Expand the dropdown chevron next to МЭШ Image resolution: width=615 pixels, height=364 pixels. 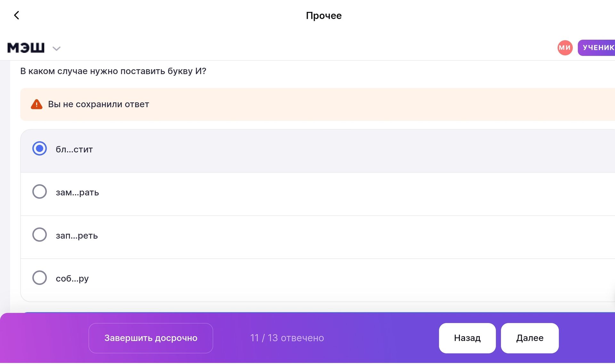57,49
